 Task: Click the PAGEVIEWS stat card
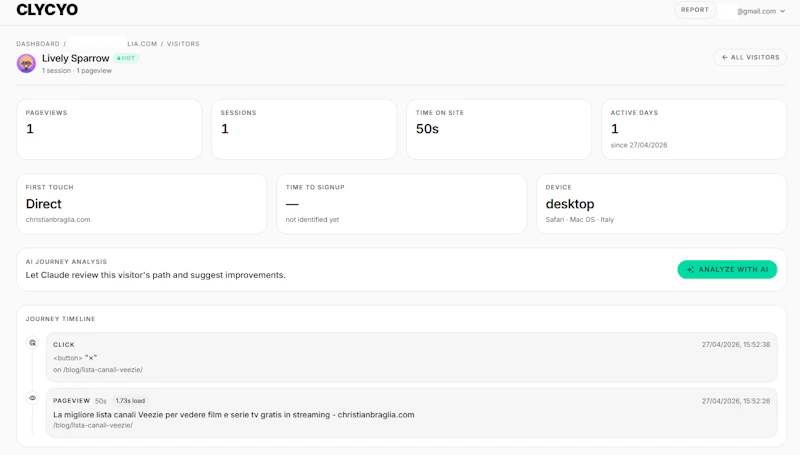tap(109, 129)
